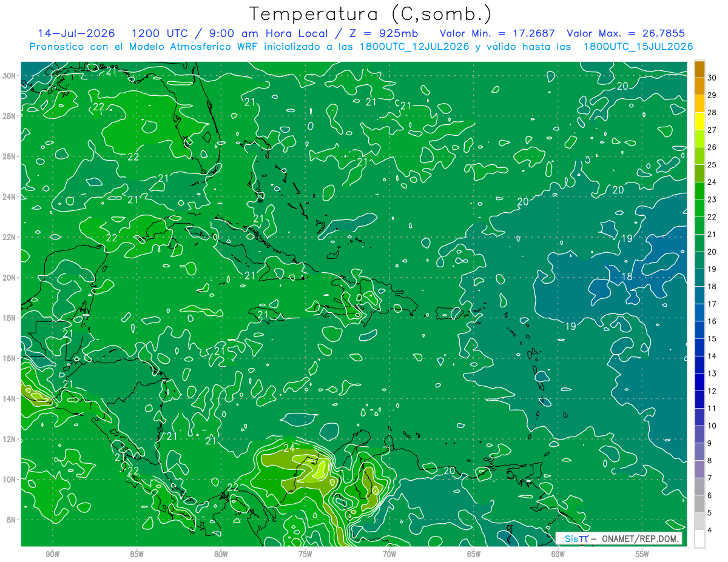This screenshot has height=562, width=728.
Task: Click the "90W" longitude axis label
Action: [52, 554]
